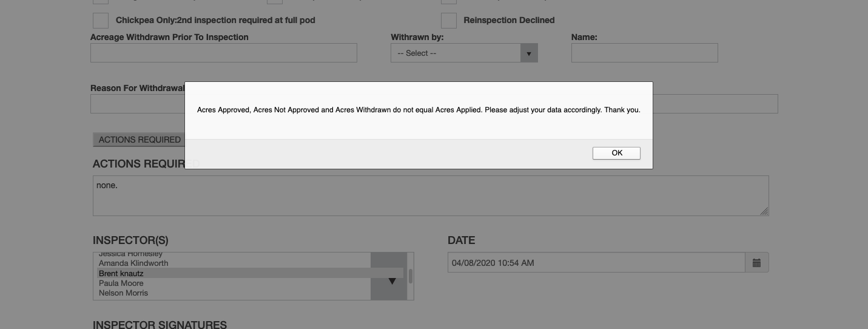Click the inspector list scrollbar thumb

(x=411, y=276)
